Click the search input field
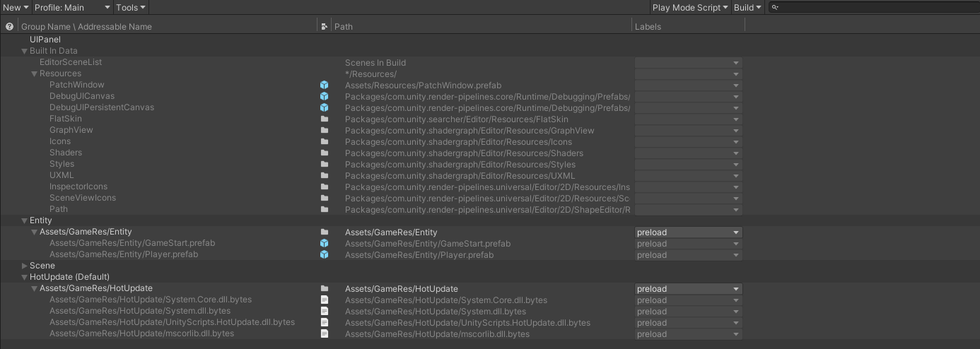Screen dimensions: 980x349 click(x=877, y=7)
